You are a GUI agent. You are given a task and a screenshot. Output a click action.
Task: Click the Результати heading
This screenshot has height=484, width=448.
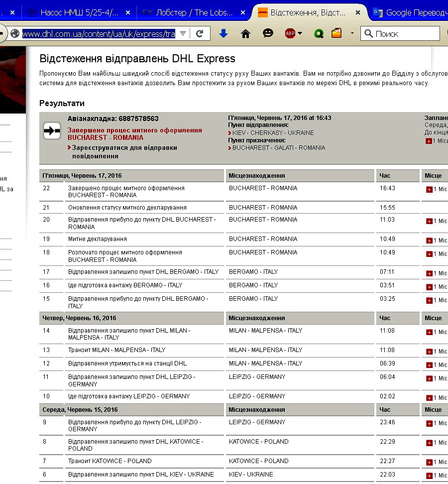coord(62,103)
